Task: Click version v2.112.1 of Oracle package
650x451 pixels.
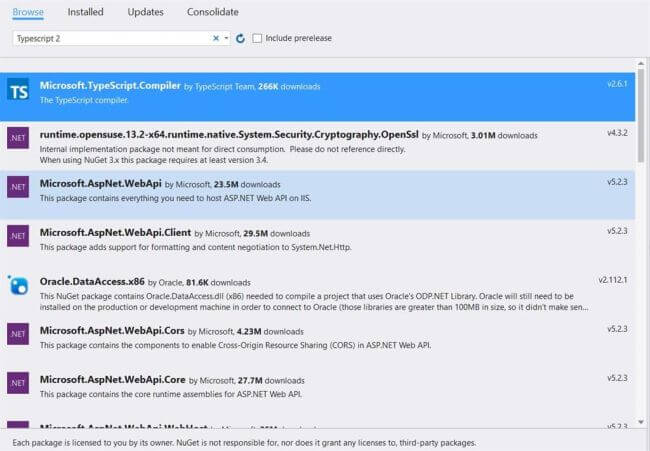Action: click(613, 280)
